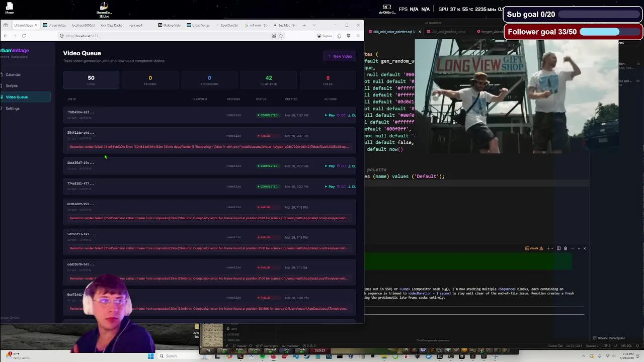
Task: Open the 005_add_product_id.sql editor tab
Action: [447, 32]
